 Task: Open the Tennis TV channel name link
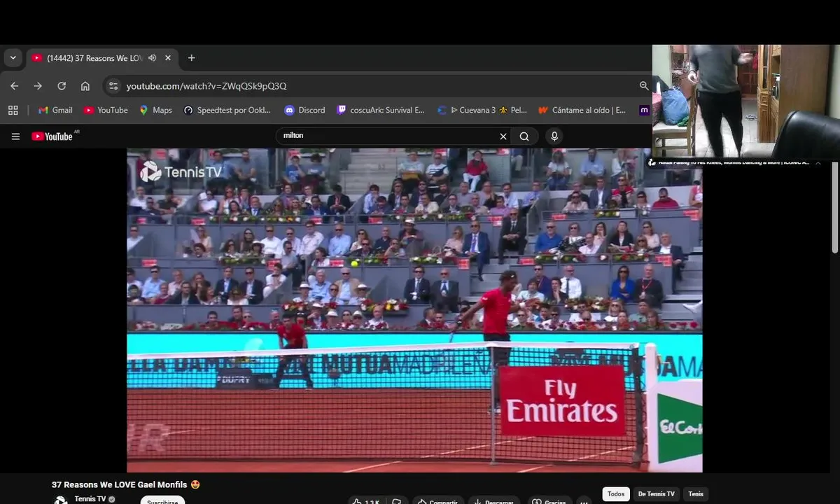pos(90,499)
